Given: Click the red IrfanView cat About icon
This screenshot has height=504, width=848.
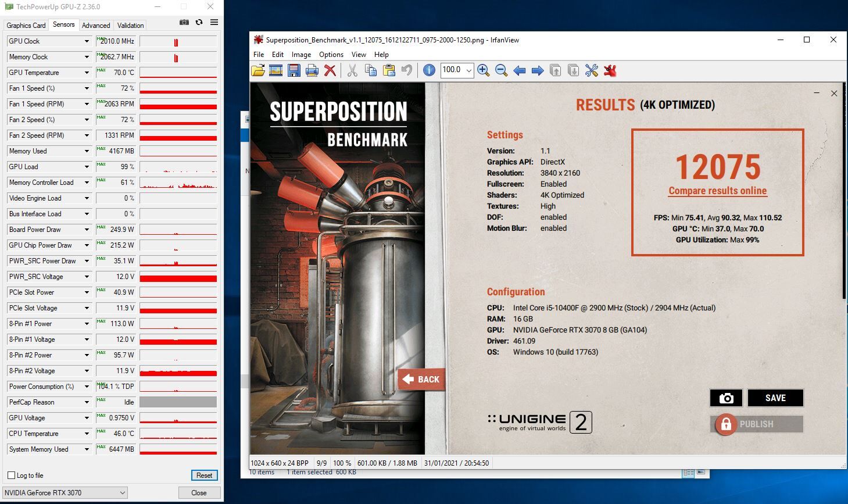Looking at the screenshot, I should coord(610,70).
